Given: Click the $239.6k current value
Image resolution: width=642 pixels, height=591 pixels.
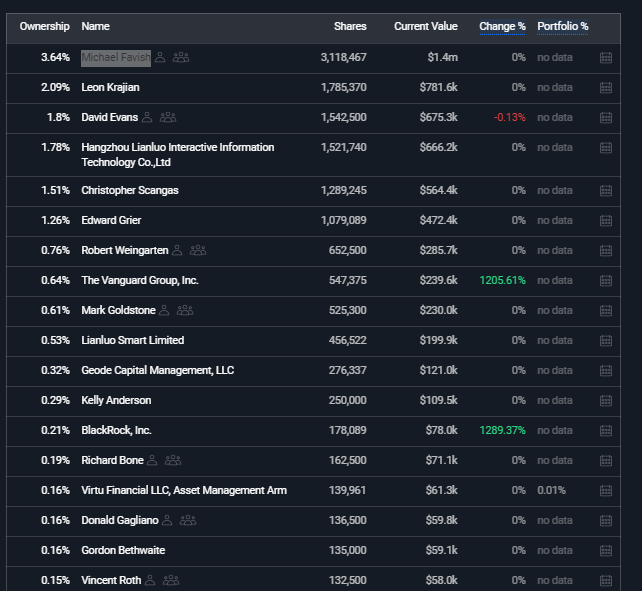Looking at the screenshot, I should (x=439, y=281).
